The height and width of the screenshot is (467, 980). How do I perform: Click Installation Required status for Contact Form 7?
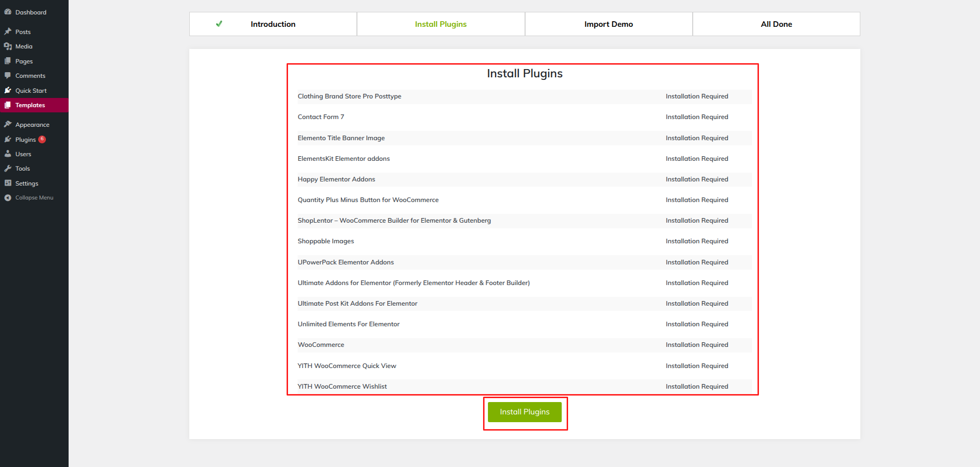[697, 117]
